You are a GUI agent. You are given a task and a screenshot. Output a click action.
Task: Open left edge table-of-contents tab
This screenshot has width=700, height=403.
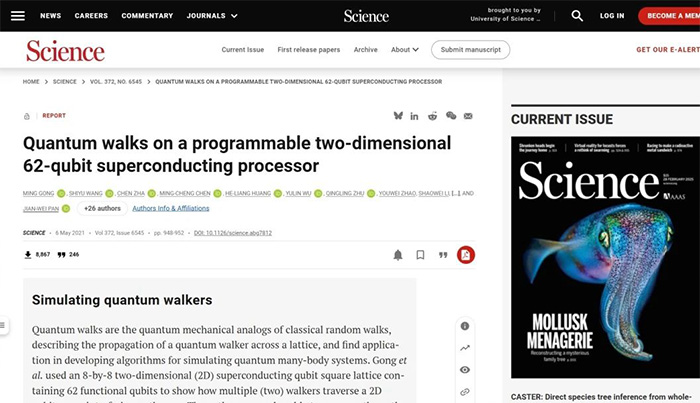pos(3,325)
